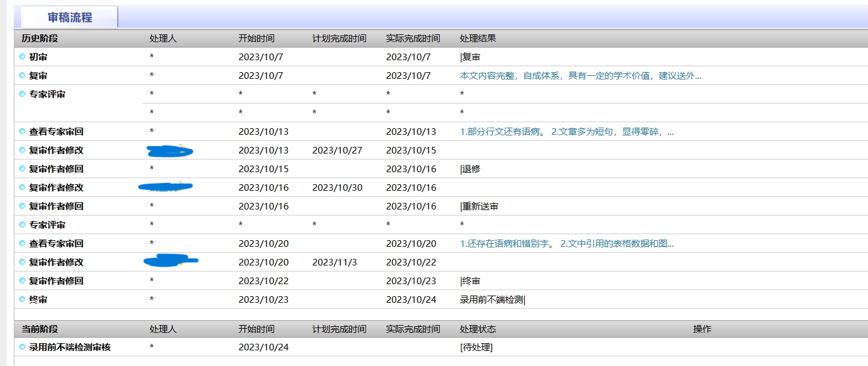868x366 pixels.
Task: Click the 操作 column header
Action: (x=702, y=329)
